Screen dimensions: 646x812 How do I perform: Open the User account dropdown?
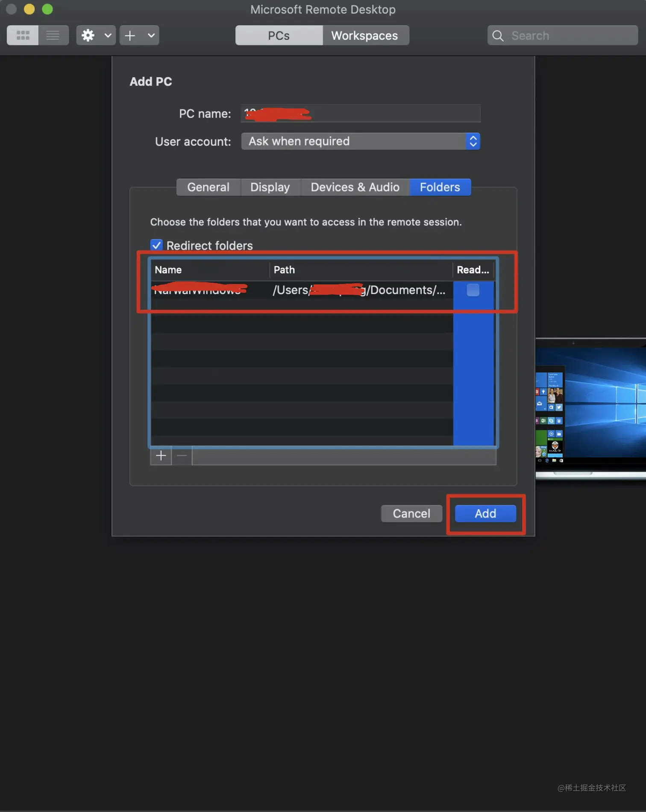[361, 141]
